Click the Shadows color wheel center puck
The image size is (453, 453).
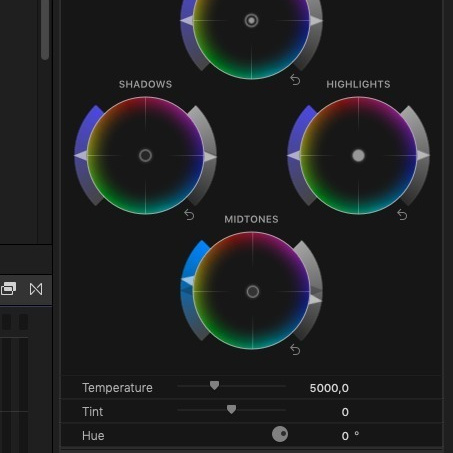click(145, 155)
